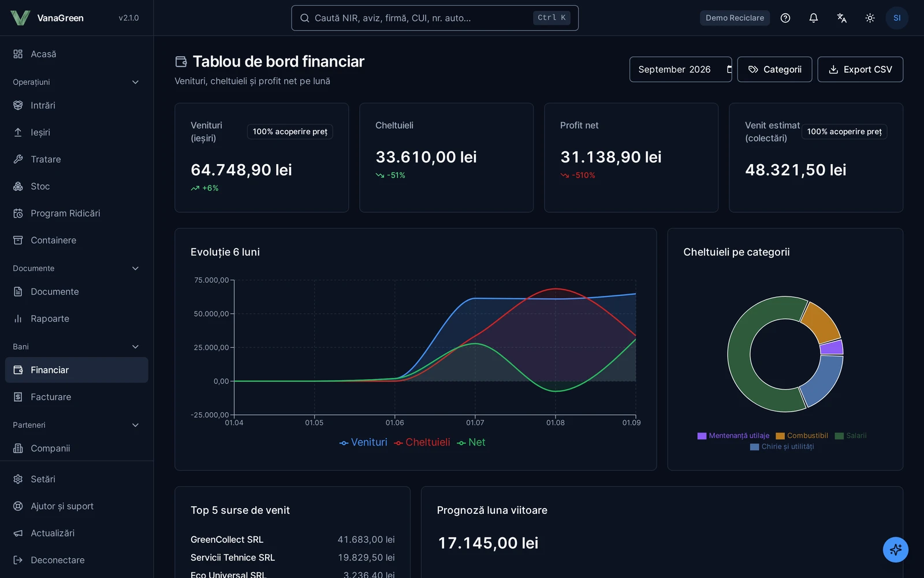
Task: Click the Combustibil legend color swatch
Action: (780, 436)
